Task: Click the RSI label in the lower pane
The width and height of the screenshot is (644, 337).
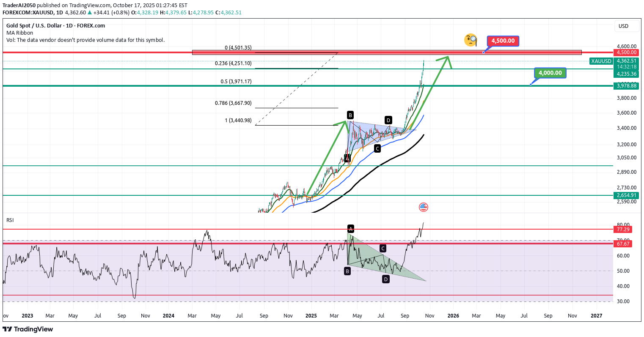Action: pos(10,220)
